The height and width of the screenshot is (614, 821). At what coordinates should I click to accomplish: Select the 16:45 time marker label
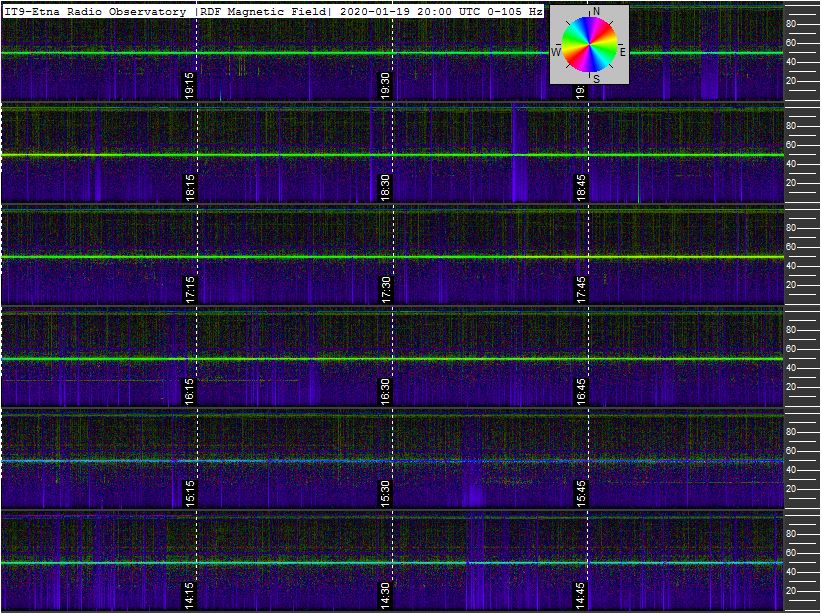pyautogui.click(x=581, y=392)
